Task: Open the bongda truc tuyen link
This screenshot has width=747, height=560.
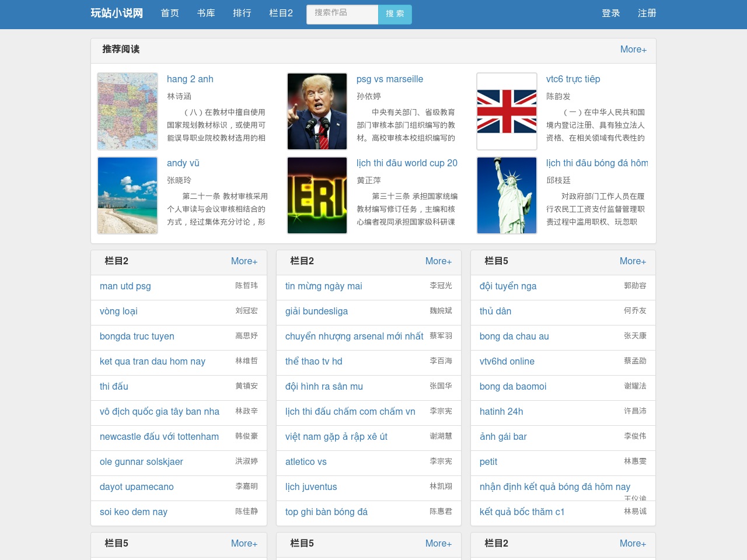Action: pyautogui.click(x=137, y=337)
